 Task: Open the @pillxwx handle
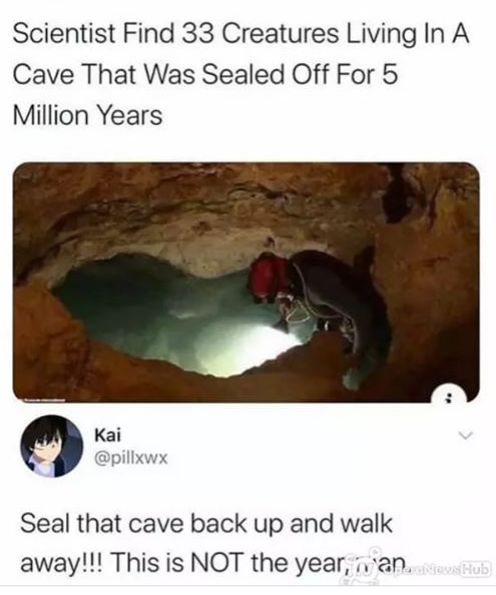pos(131,459)
